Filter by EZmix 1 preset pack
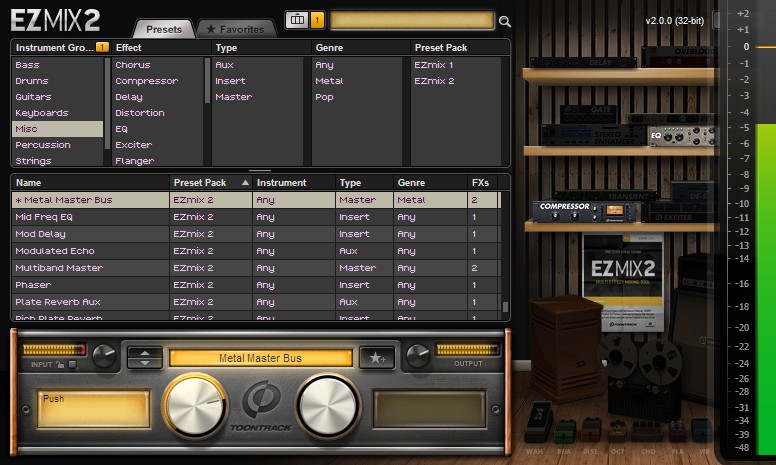 (456, 65)
